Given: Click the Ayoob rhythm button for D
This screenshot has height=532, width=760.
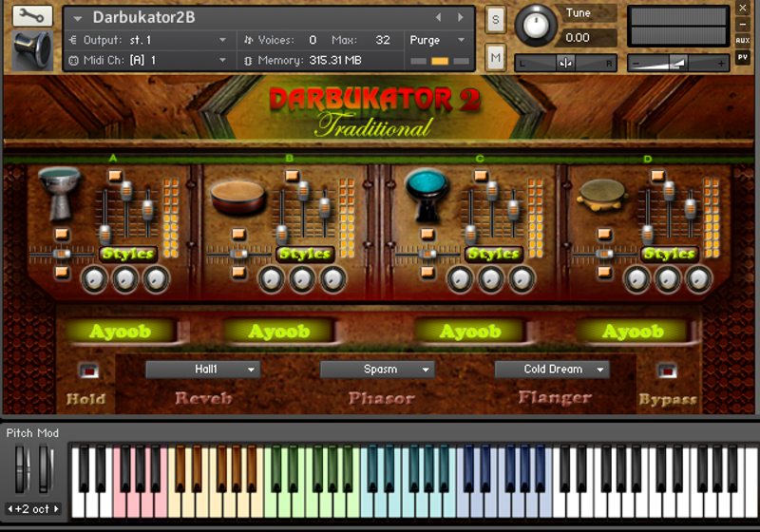Looking at the screenshot, I should [x=632, y=332].
